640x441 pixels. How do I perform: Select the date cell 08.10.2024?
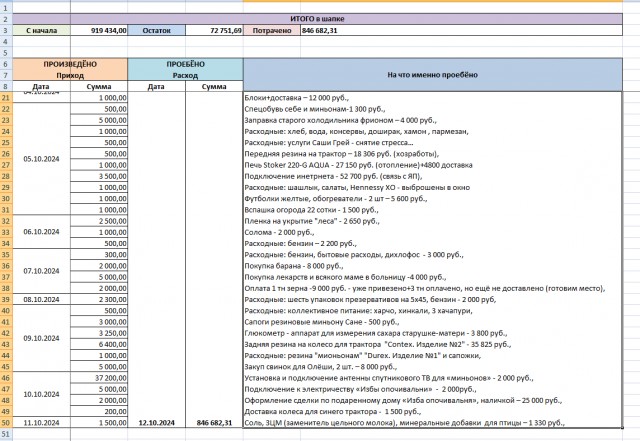pos(41,299)
